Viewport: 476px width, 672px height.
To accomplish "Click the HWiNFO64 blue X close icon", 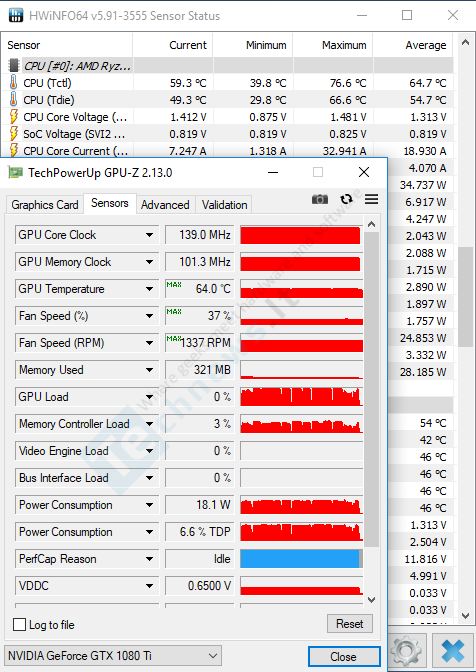I will click(452, 651).
